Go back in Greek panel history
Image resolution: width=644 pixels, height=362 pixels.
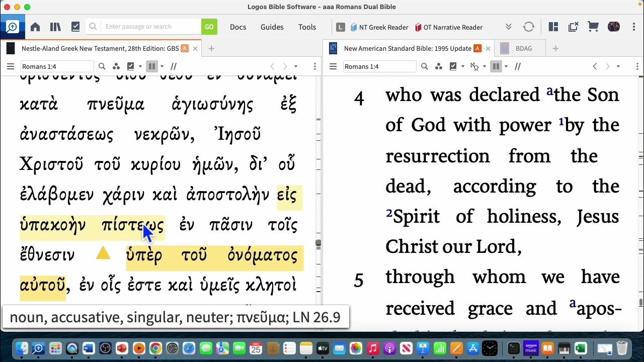pyautogui.click(x=272, y=66)
